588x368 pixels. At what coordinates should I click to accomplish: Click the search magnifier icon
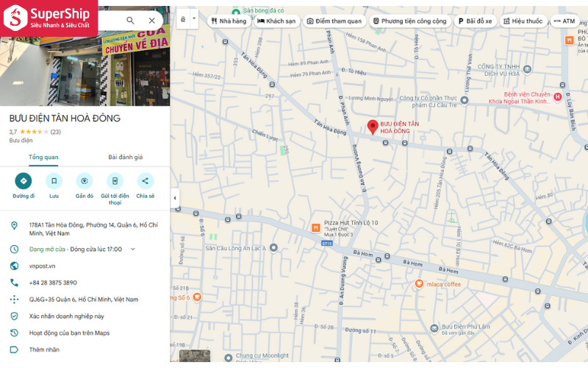point(130,21)
